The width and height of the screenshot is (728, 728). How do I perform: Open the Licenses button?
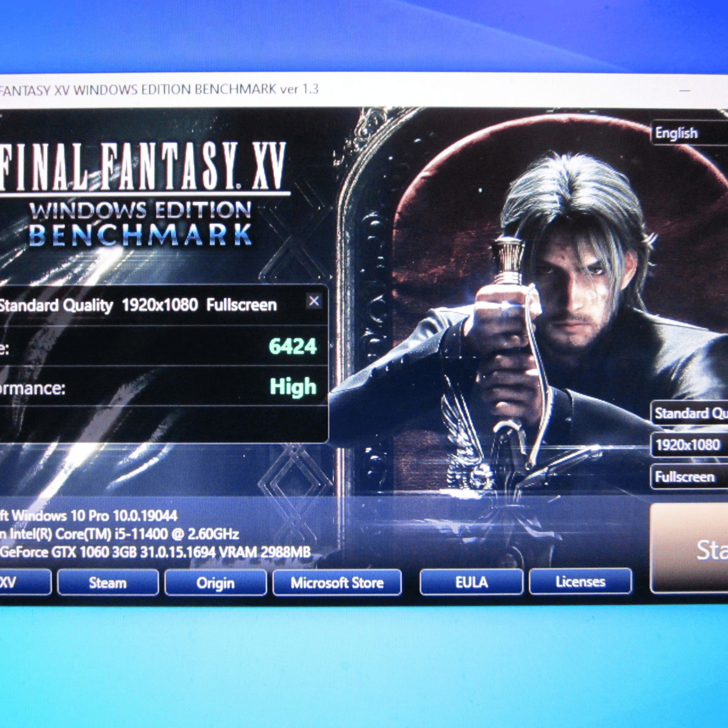[x=580, y=582]
